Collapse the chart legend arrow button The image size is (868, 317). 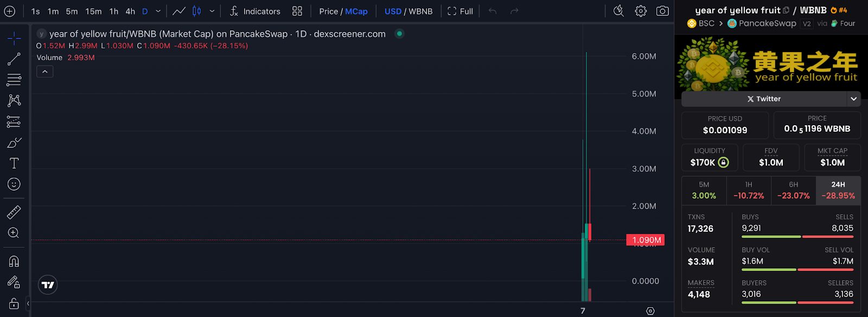(45, 72)
